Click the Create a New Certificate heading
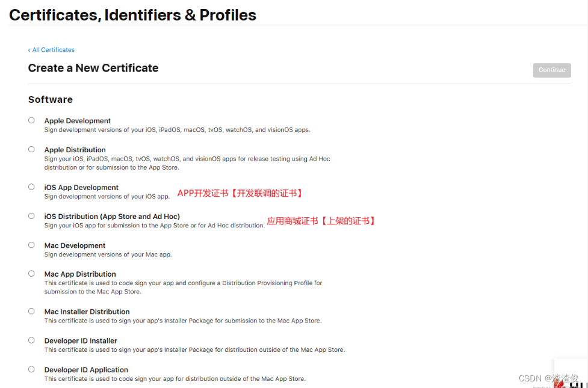 click(x=93, y=68)
